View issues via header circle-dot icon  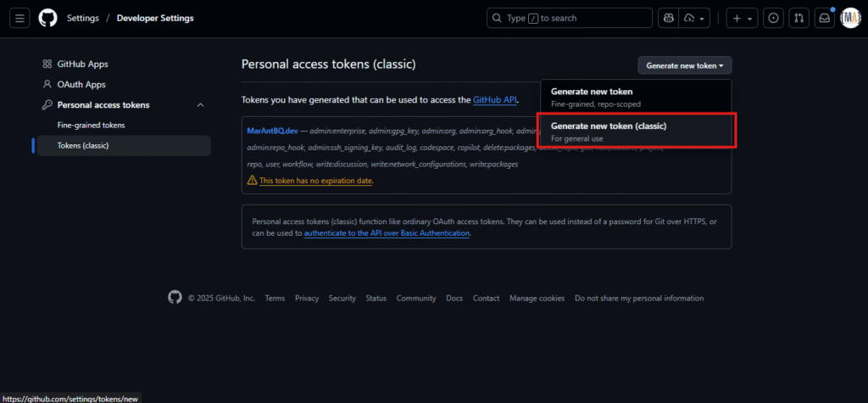point(773,19)
